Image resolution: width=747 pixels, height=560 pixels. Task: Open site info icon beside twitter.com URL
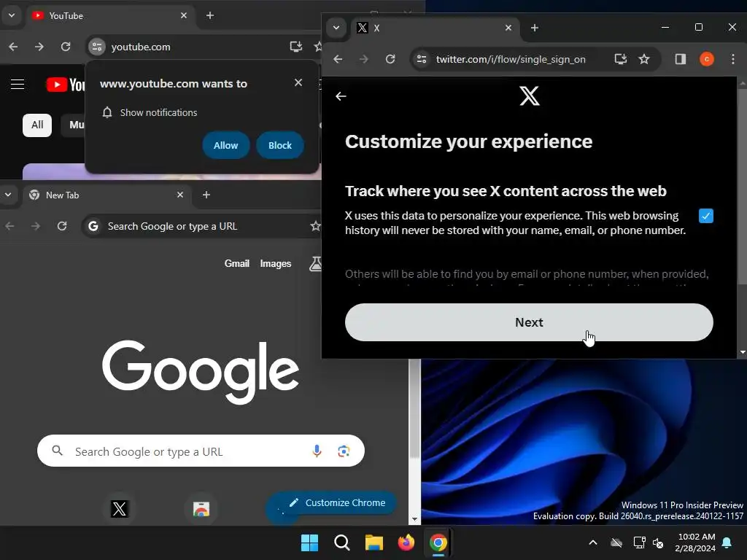click(x=422, y=59)
